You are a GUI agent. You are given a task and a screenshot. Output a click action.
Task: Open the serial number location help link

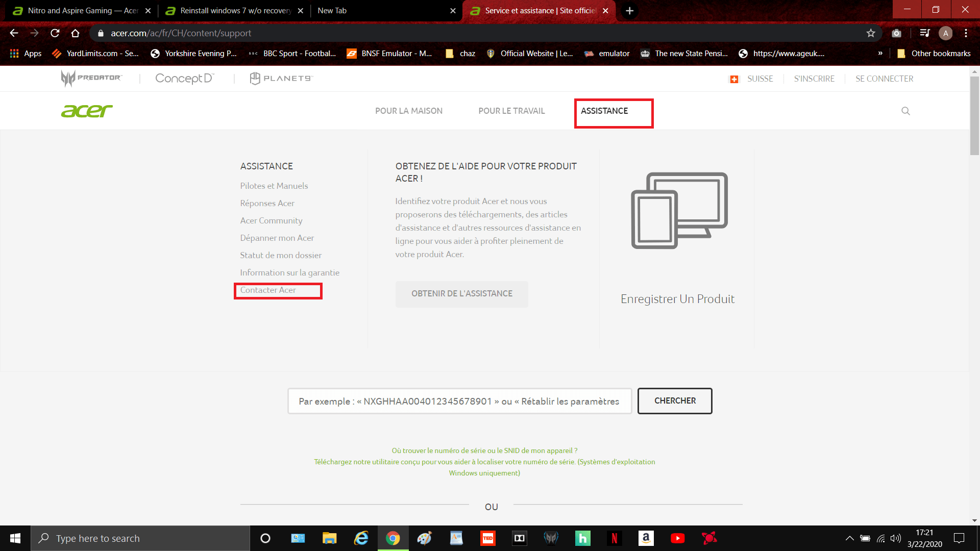point(484,450)
